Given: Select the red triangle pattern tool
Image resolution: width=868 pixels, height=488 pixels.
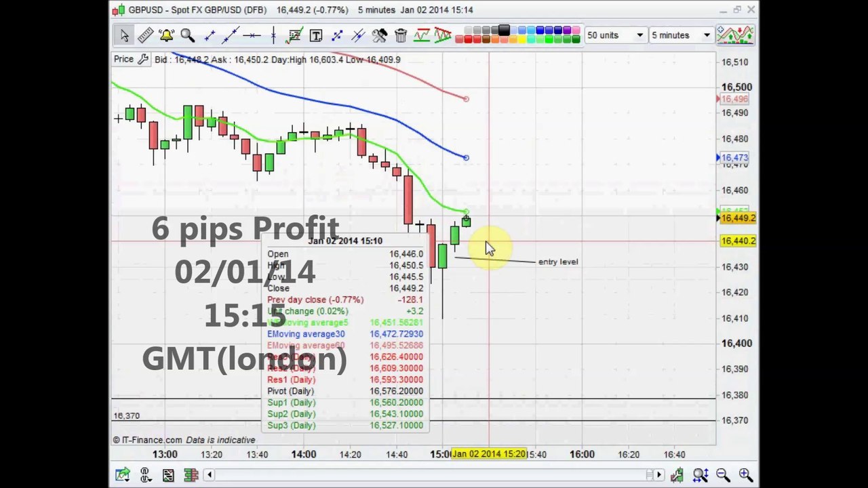Looking at the screenshot, I should (443, 35).
